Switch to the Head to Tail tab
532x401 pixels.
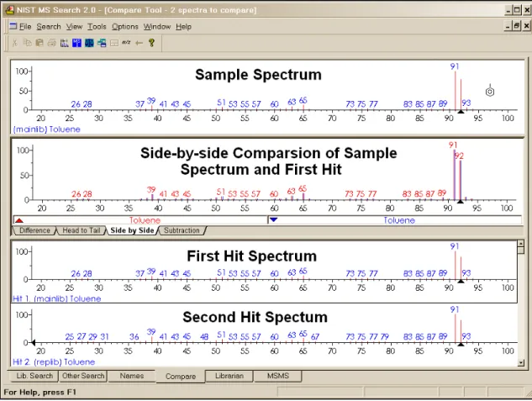pyautogui.click(x=82, y=230)
